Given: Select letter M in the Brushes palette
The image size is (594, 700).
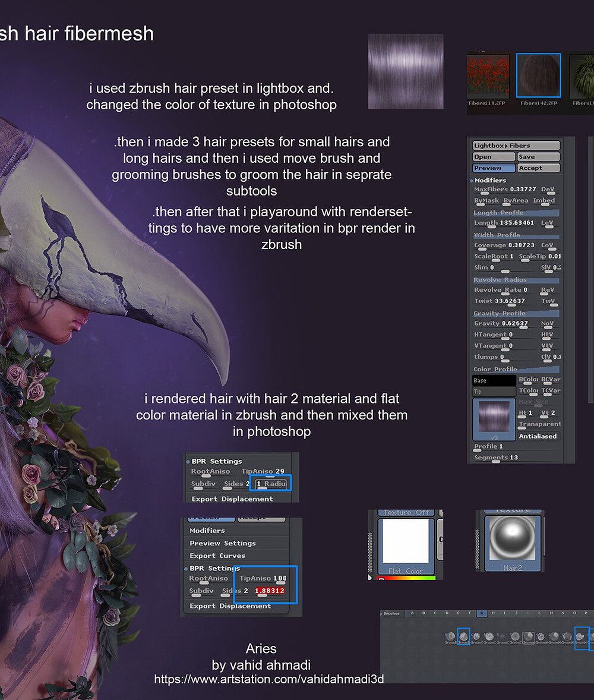Looking at the screenshot, I should pos(551,613).
